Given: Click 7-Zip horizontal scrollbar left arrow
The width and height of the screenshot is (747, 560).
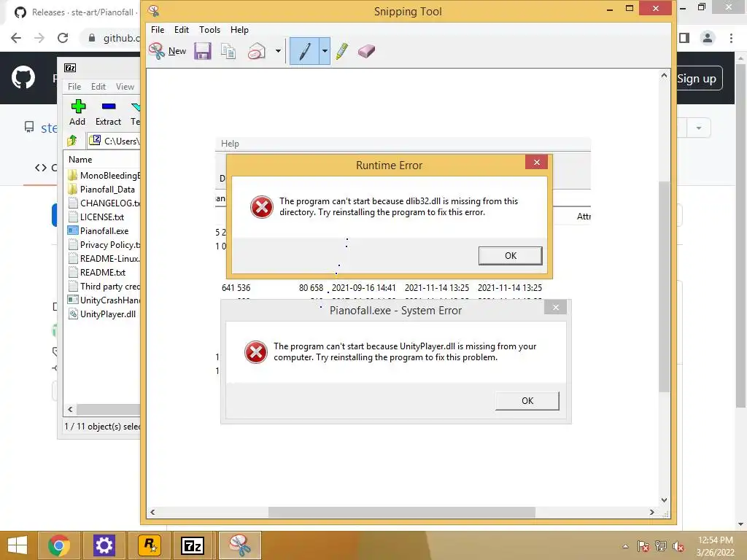Looking at the screenshot, I should point(71,409).
